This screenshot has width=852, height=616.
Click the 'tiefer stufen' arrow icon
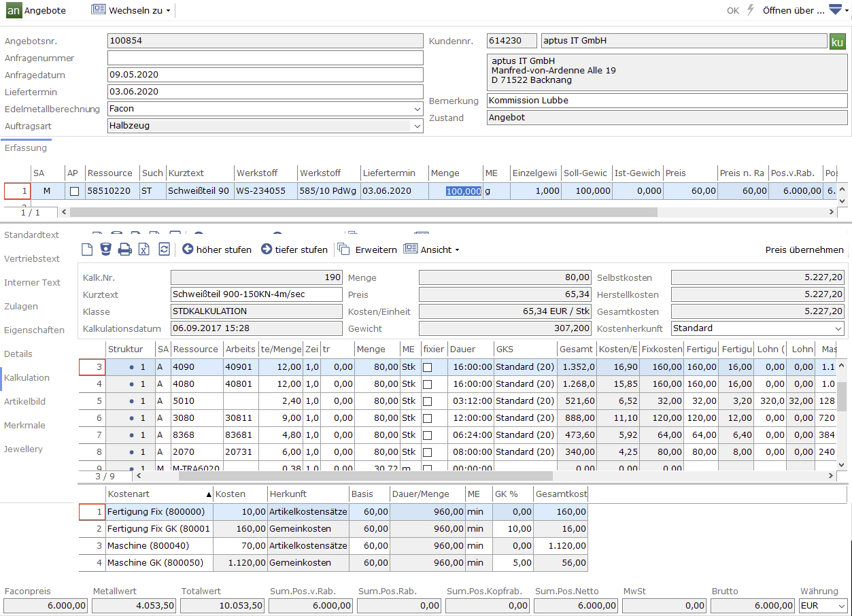pos(267,250)
